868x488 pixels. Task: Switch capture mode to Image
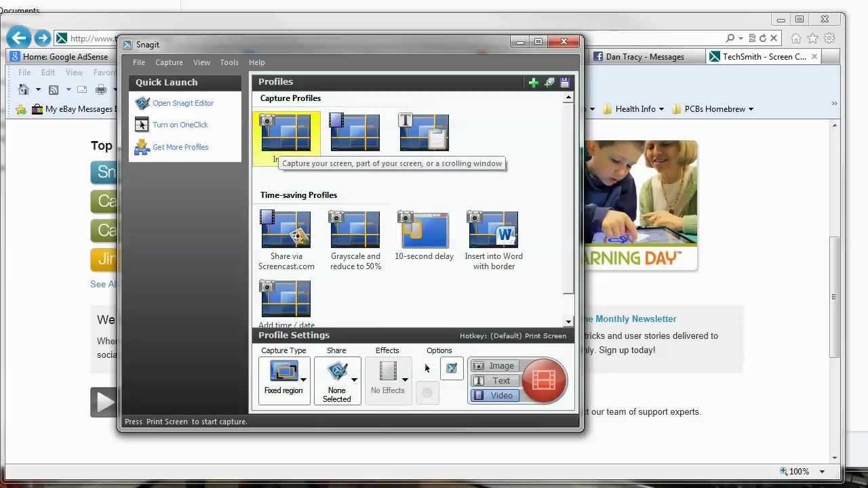[x=495, y=366]
